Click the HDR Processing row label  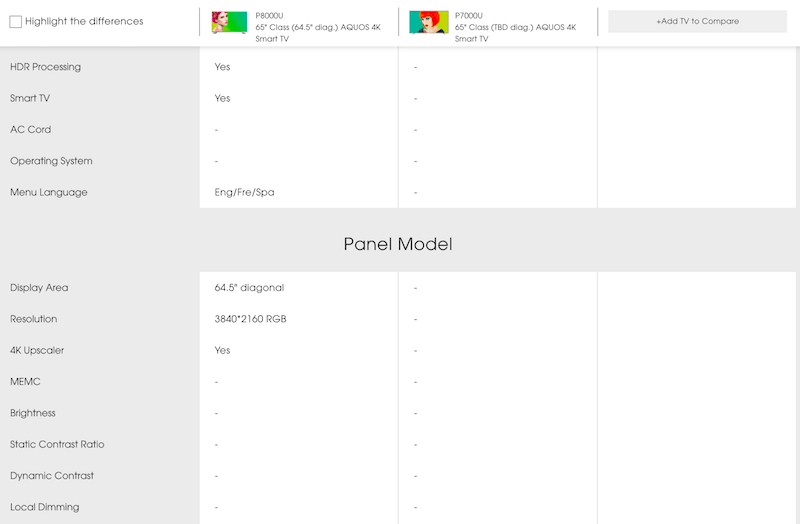tap(45, 67)
